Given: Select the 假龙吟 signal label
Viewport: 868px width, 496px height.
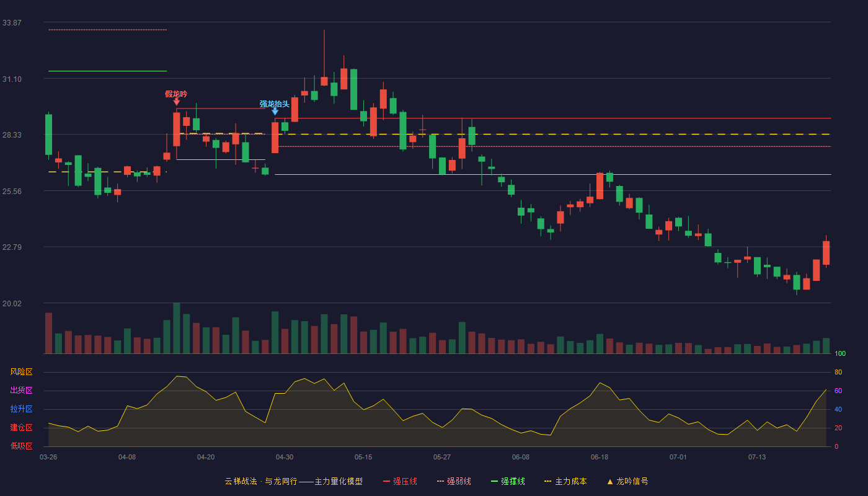Looking at the screenshot, I should (176, 94).
